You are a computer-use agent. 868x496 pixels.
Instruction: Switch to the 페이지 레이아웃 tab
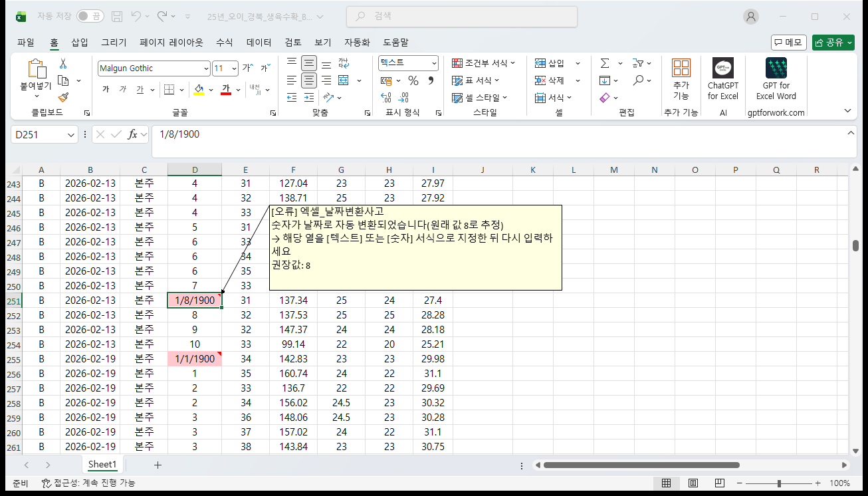171,42
